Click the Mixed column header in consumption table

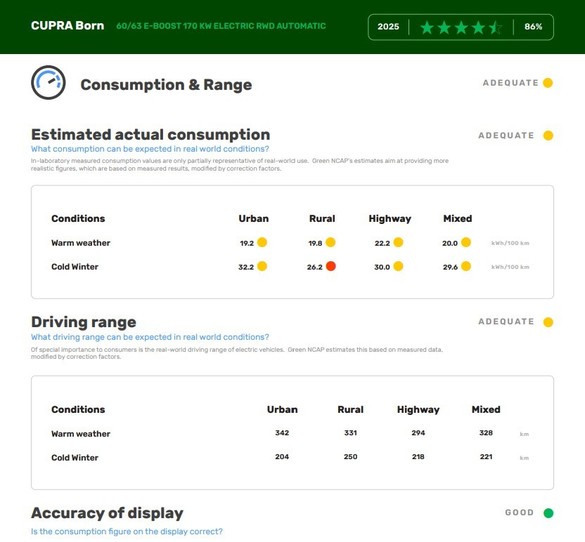[457, 219]
